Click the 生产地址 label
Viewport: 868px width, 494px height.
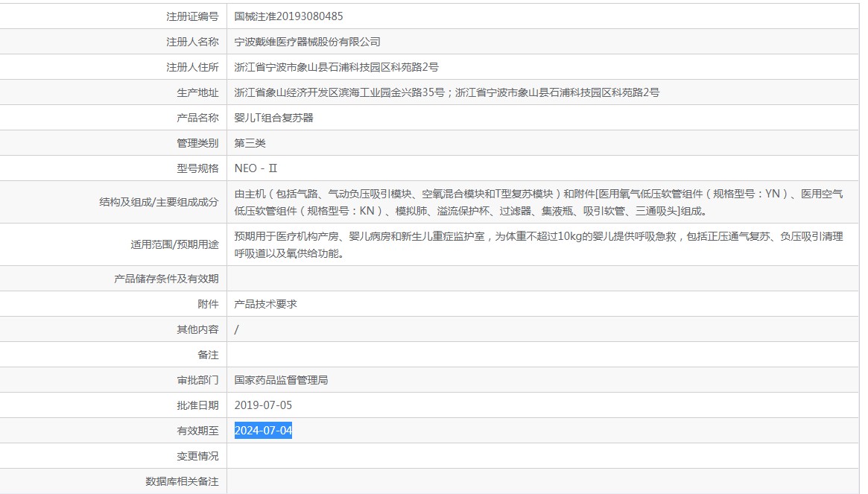pyautogui.click(x=197, y=92)
